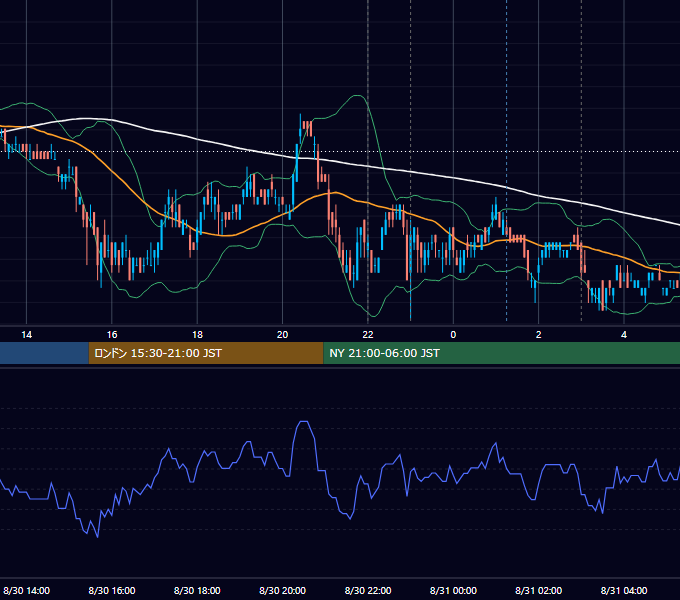Click the 8/30 20:00 date label
Screen dimensions: 680x600
pyautogui.click(x=282, y=590)
